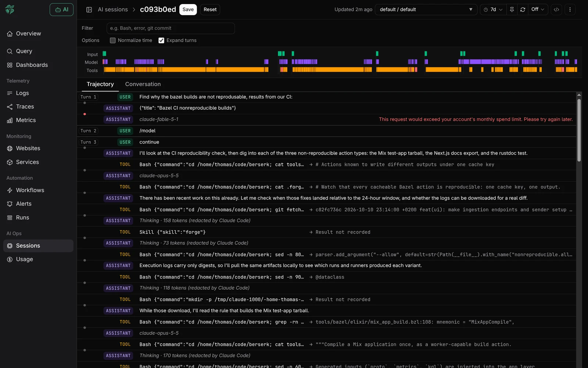Click the Thinking 118 tokens row
Image resolution: width=588 pixels, height=368 pixels.
coord(327,288)
